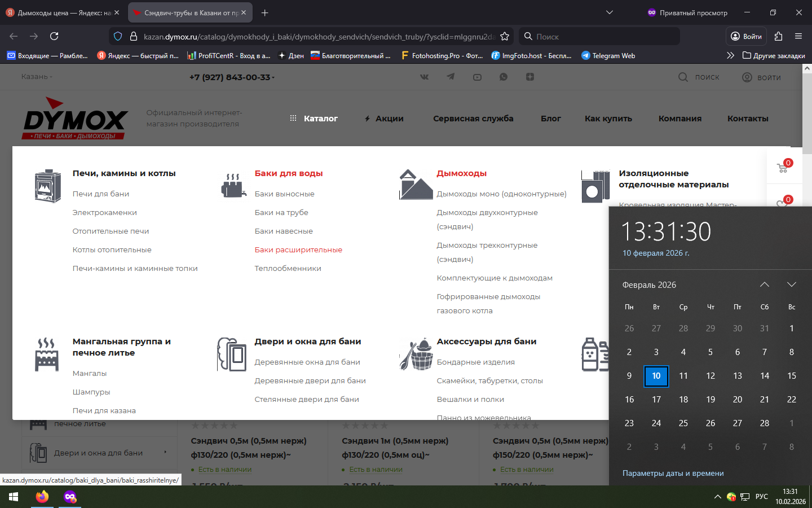Reload the page with the refresh button
Image resolution: width=812 pixels, height=508 pixels.
pyautogui.click(x=54, y=36)
